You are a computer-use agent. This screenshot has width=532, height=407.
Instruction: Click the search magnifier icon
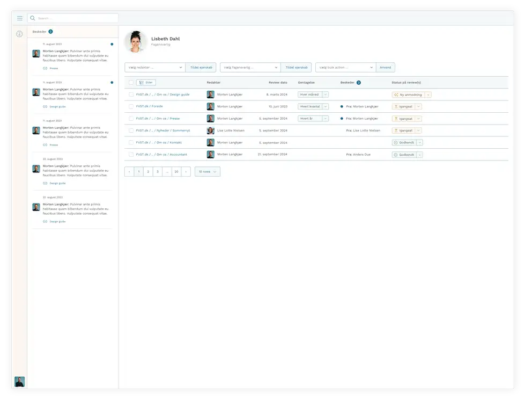tap(33, 18)
